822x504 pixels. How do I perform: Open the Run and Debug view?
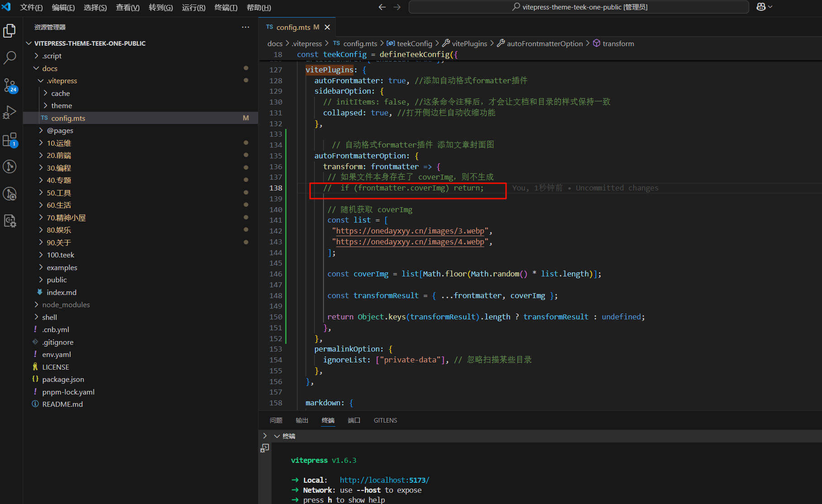click(x=10, y=112)
